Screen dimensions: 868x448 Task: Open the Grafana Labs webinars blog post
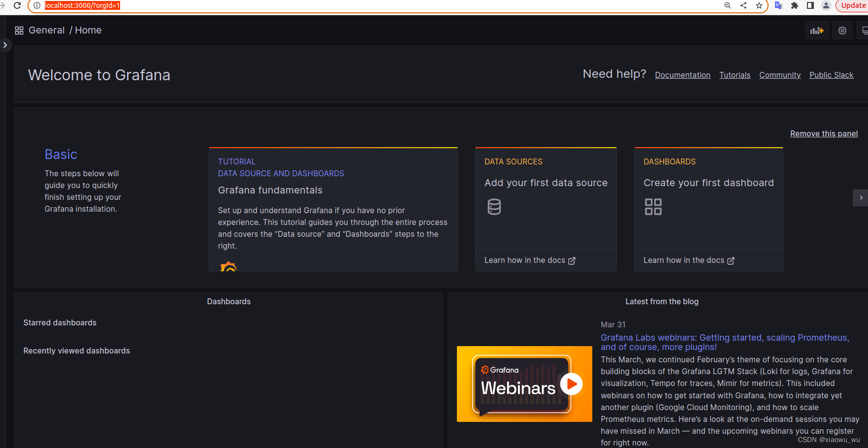pos(725,342)
